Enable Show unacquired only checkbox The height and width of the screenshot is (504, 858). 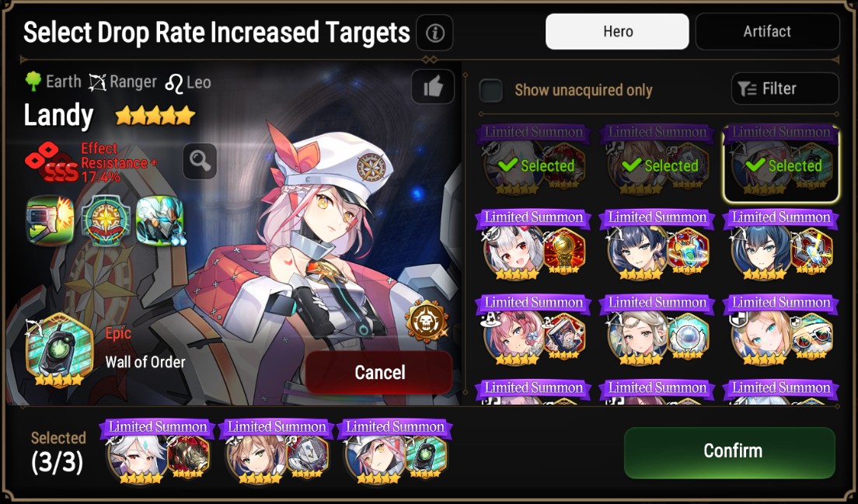point(491,90)
